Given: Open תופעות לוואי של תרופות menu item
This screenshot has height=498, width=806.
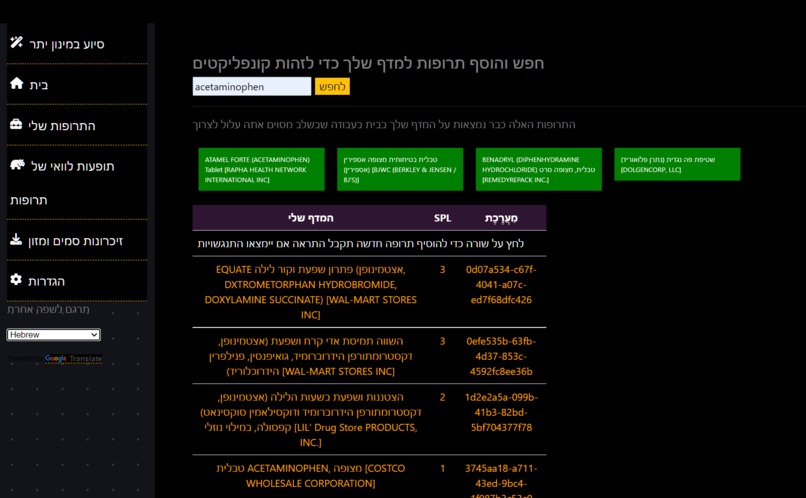Looking at the screenshot, I should click(77, 182).
